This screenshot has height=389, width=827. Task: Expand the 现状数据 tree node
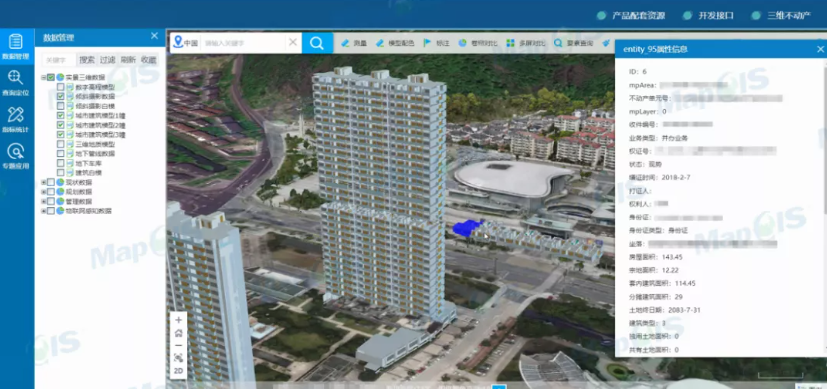[43, 182]
